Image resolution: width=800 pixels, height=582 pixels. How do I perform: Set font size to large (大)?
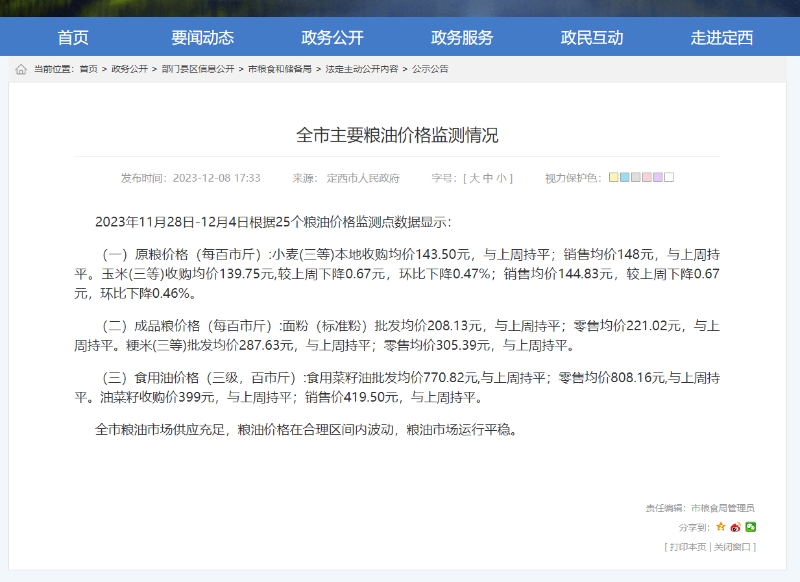click(x=474, y=178)
